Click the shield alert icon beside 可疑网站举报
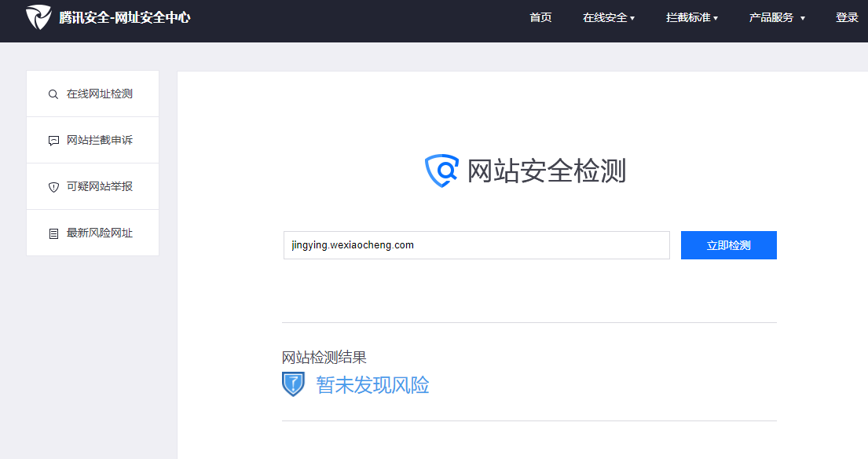 coord(53,187)
